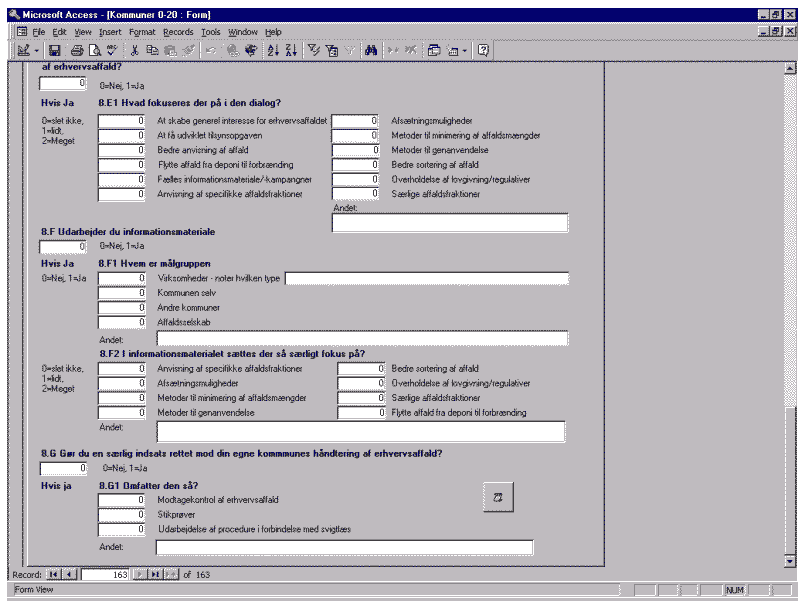Click the record number box showing 163
This screenshot has width=806, height=610.
coord(105,575)
